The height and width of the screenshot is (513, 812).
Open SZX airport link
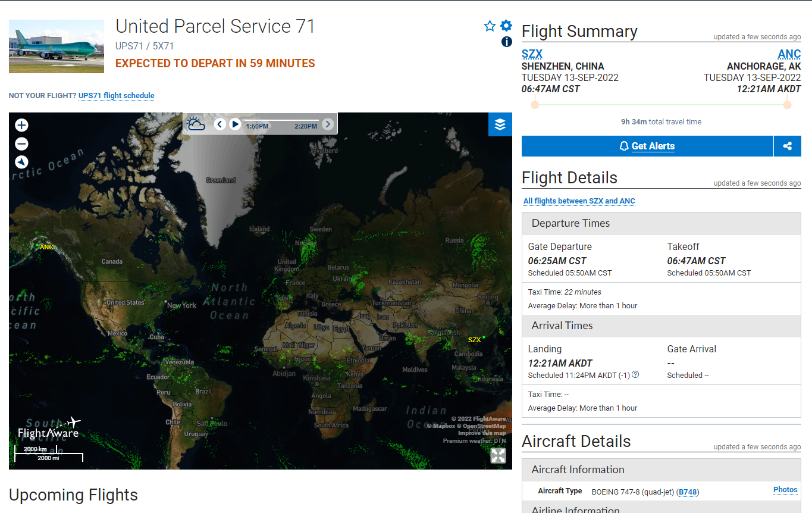pos(532,54)
